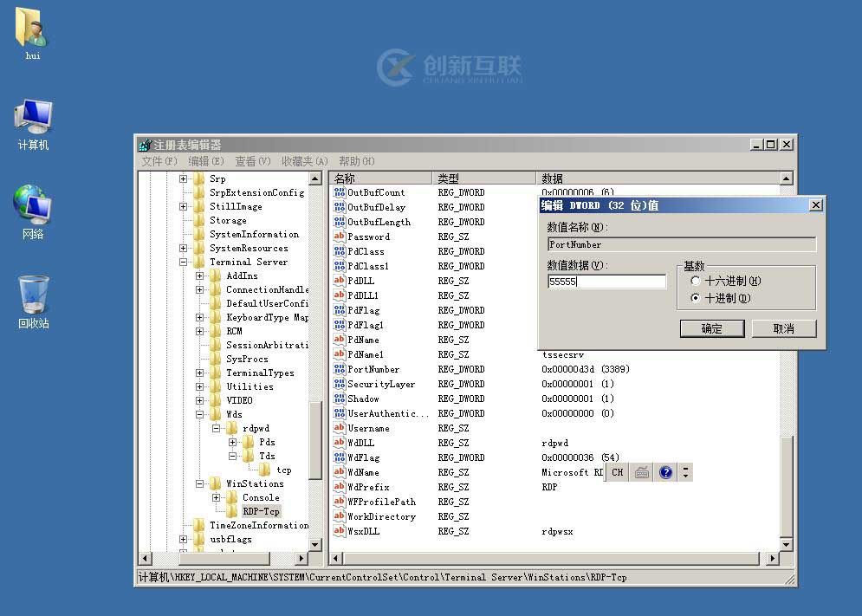Click the value list horizontal scroll right arrow
Viewport: 862px width, 616px height.
point(773,558)
